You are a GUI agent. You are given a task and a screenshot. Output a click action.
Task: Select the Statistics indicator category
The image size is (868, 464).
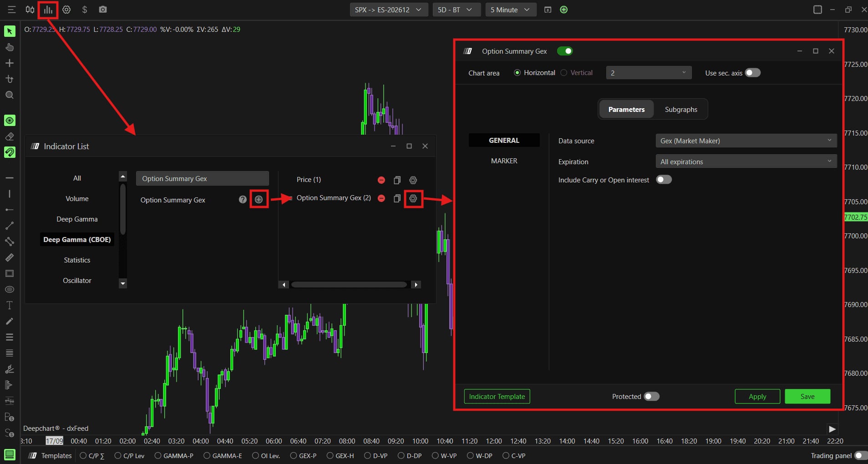tap(77, 260)
